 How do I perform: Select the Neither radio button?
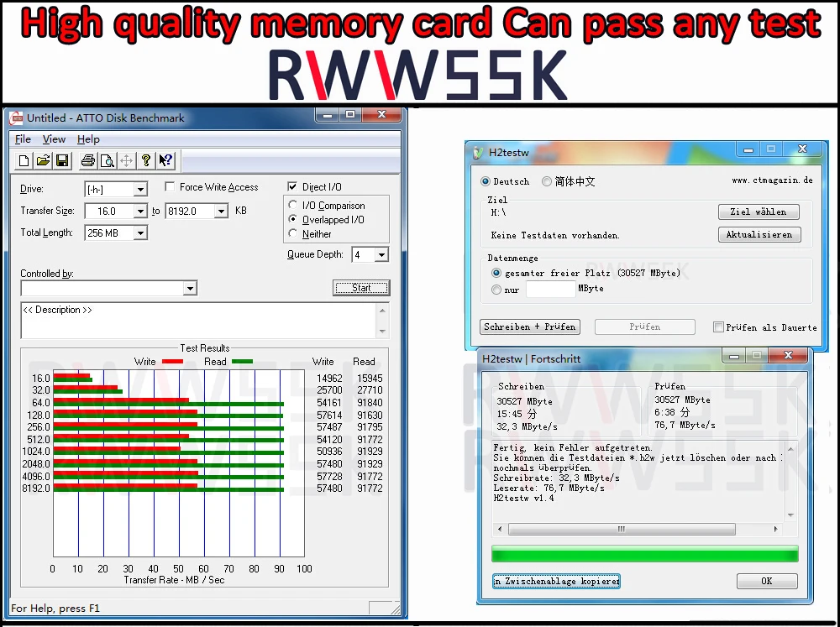tap(292, 233)
